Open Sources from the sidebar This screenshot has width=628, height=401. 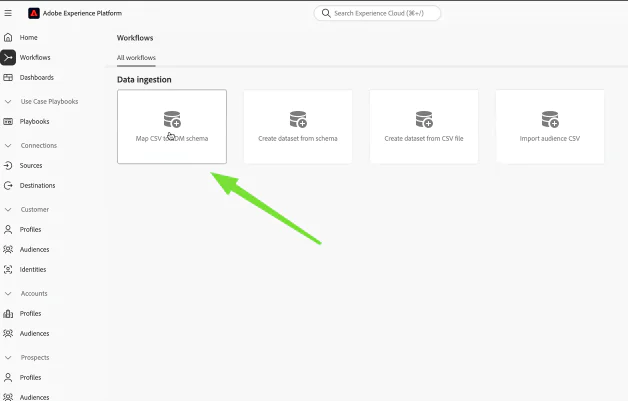point(31,165)
